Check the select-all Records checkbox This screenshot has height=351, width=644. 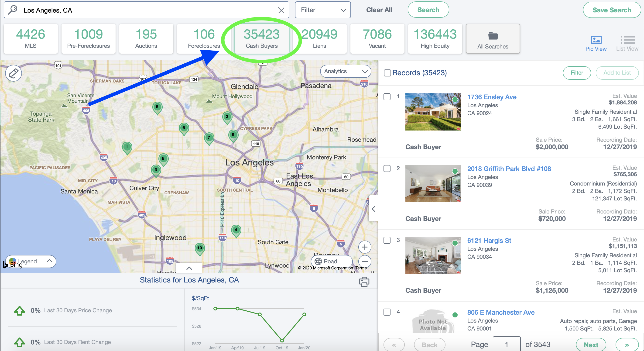pyautogui.click(x=387, y=73)
